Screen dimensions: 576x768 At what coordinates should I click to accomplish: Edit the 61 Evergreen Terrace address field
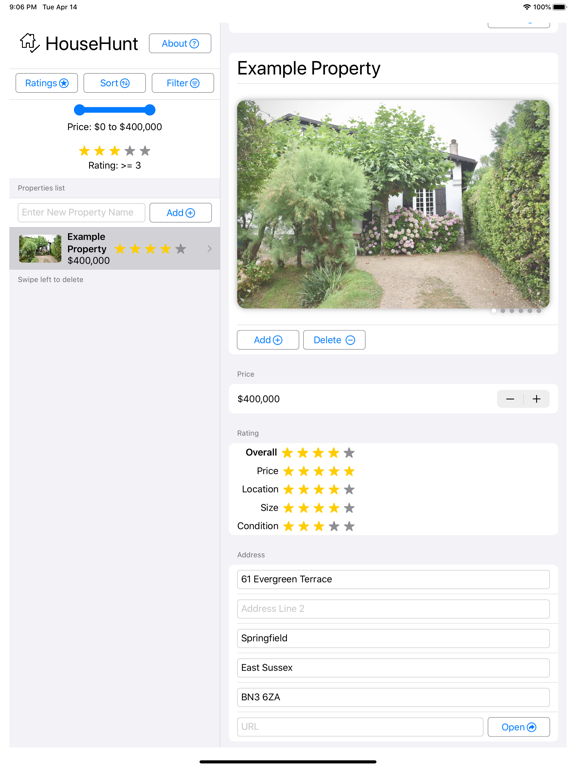click(393, 579)
